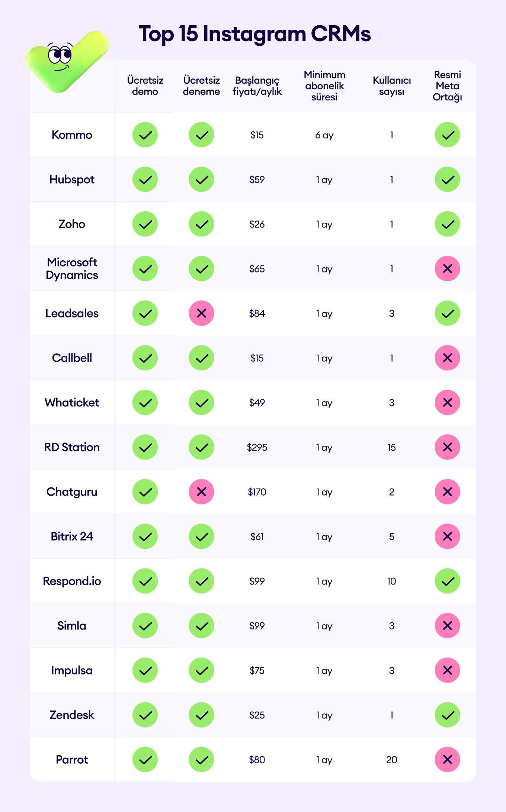Viewport: 506px width, 812px height.
Task: Click the Başlangıç fiyatı/aylık column header
Action: click(257, 86)
